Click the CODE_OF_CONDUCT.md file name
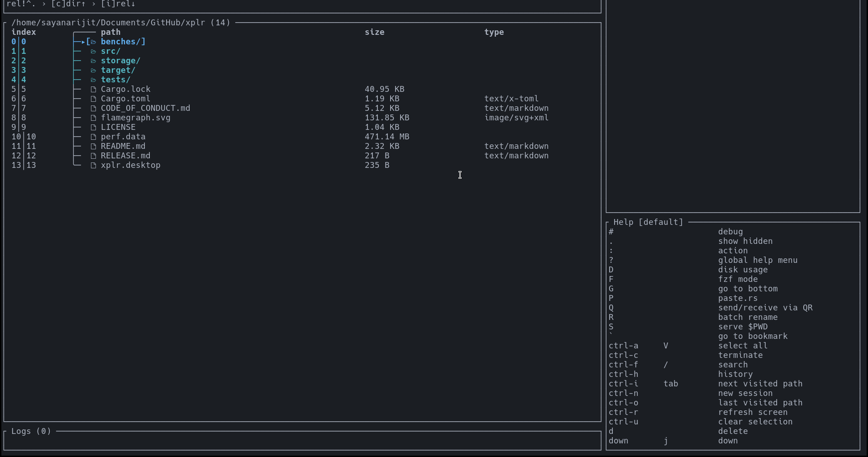Image resolution: width=868 pixels, height=457 pixels. pyautogui.click(x=146, y=108)
